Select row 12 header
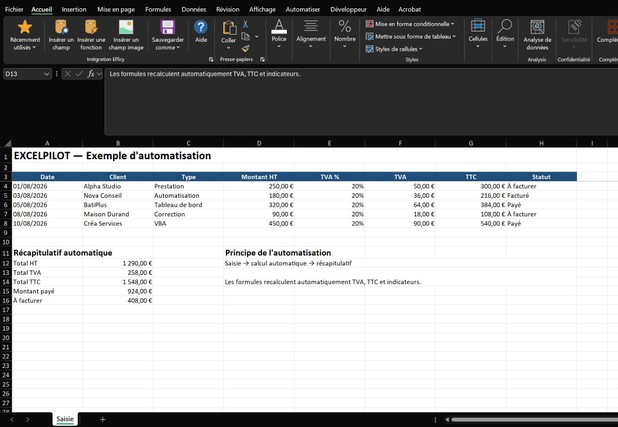618x427 pixels. point(6,263)
